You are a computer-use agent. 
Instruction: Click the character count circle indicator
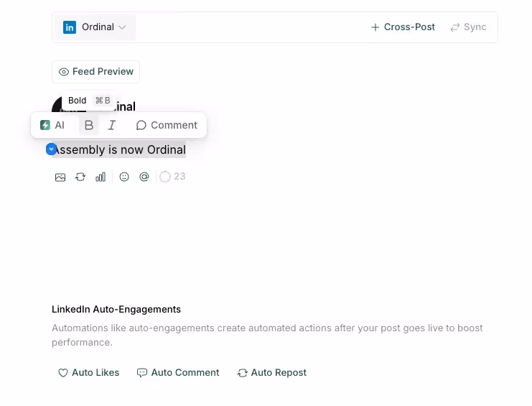point(165,177)
